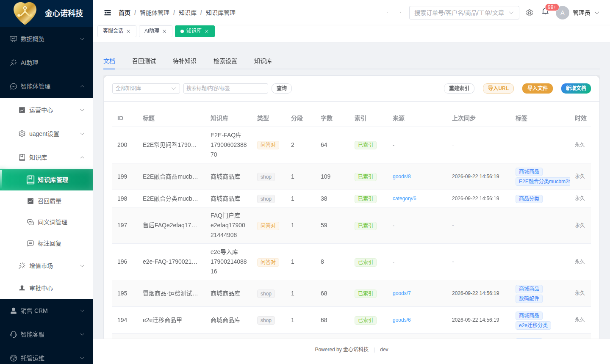Open the goods/8 source link
The image size is (610, 364).
(x=402, y=176)
